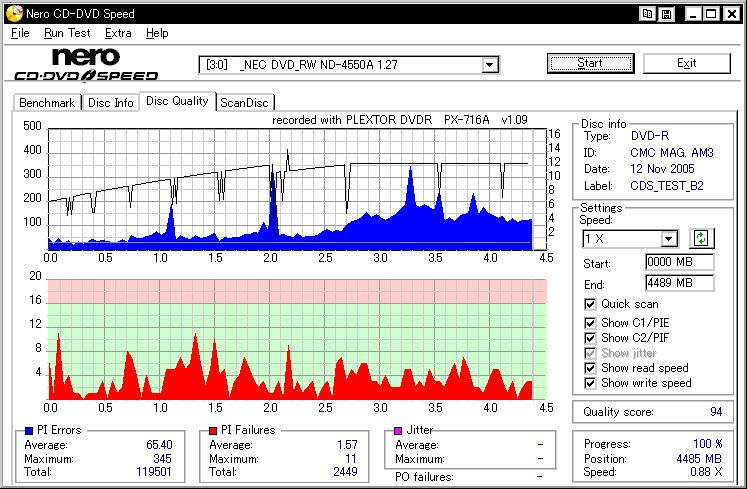Click the Start button

click(x=590, y=63)
